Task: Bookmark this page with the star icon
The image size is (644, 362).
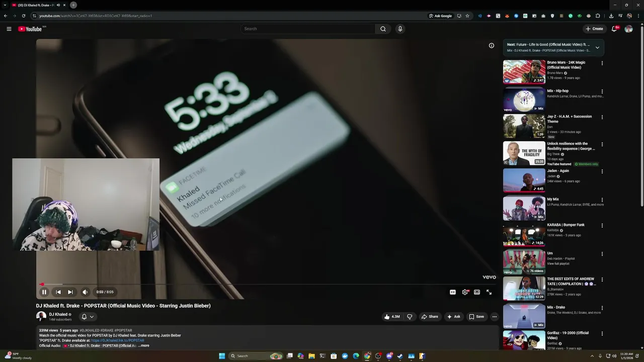Action: pyautogui.click(x=467, y=16)
